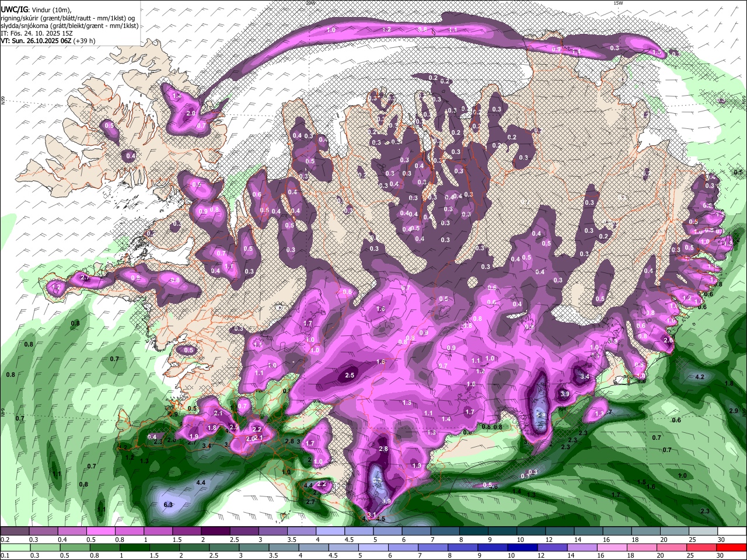Click the '4.2' rainfall value on the map
The image size is (747, 560).
(700, 377)
